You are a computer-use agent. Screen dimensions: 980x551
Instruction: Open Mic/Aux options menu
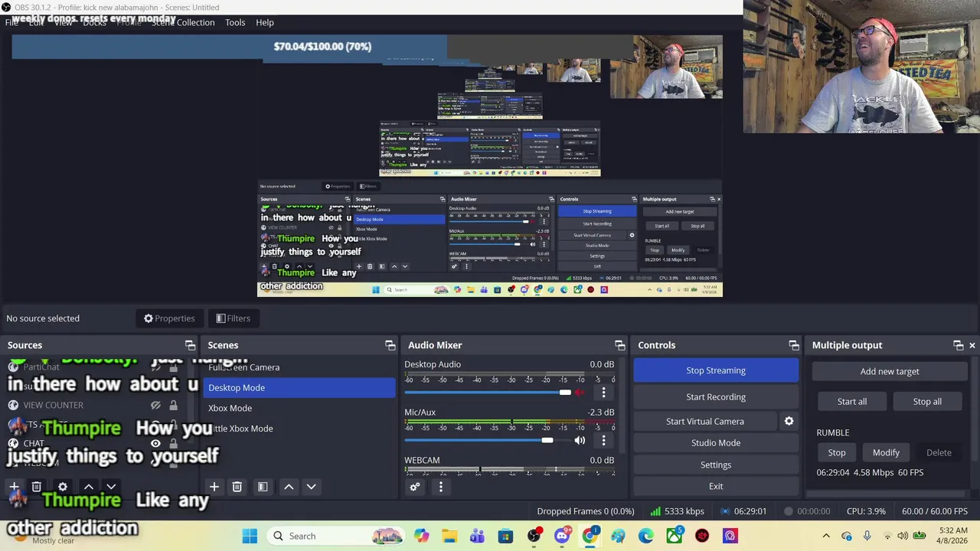(x=603, y=440)
